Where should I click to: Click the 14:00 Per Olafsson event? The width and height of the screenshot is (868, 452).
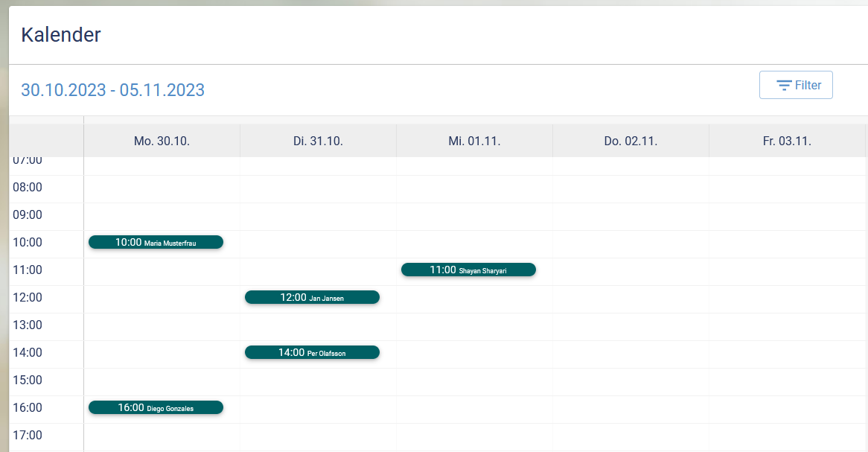pyautogui.click(x=312, y=352)
